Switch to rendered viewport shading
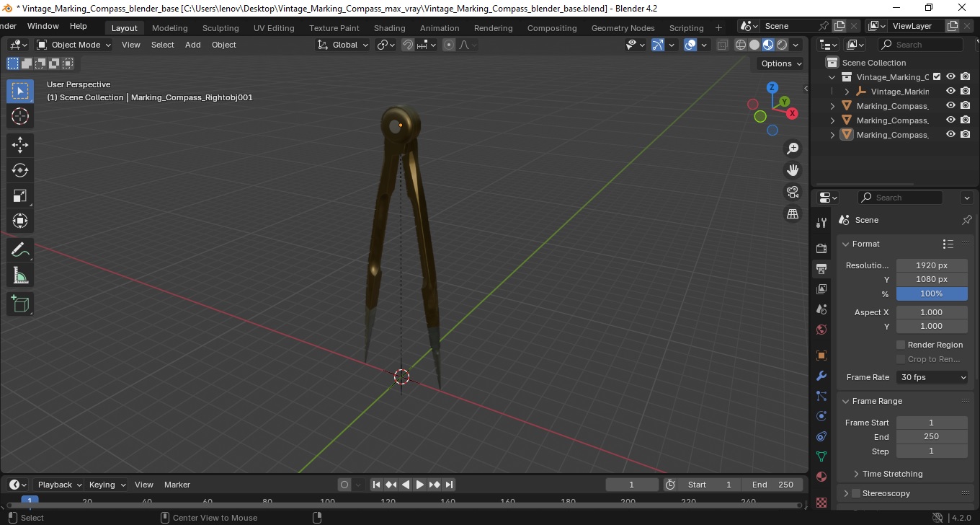The image size is (980, 525). point(782,45)
